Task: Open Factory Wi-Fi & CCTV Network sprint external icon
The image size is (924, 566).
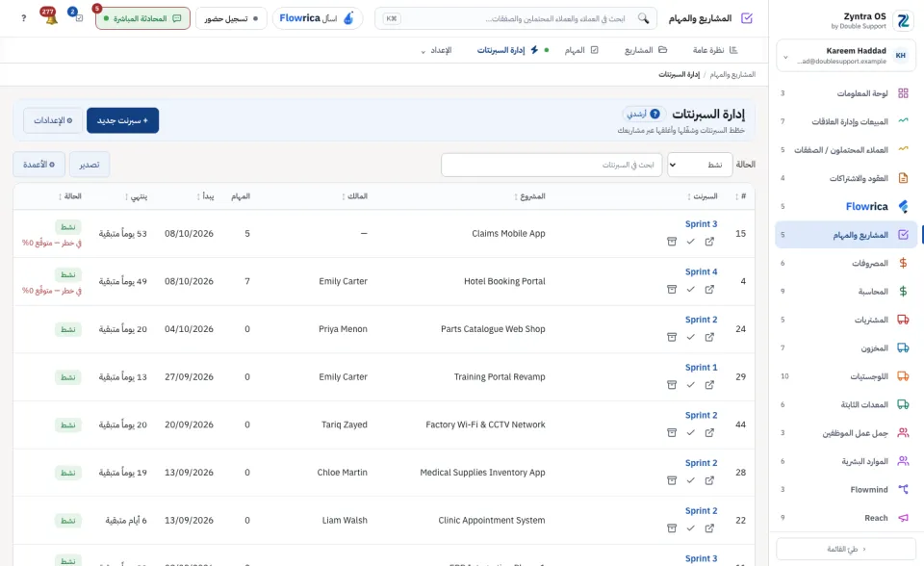Action: pos(709,433)
